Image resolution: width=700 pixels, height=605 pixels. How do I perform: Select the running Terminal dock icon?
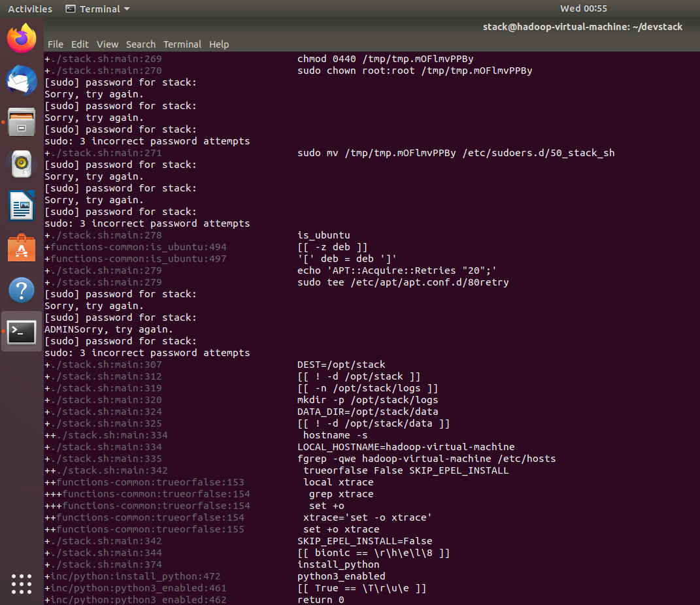(x=22, y=332)
